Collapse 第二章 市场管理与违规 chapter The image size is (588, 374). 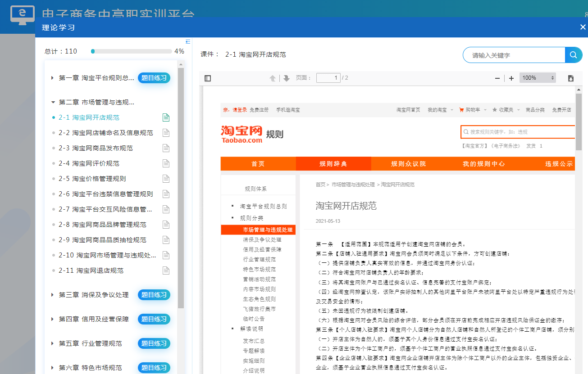53,103
